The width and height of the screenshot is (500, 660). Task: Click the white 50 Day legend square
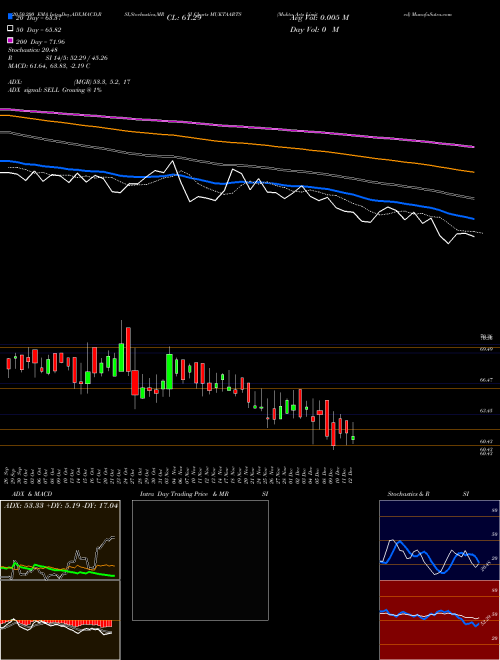click(10, 29)
